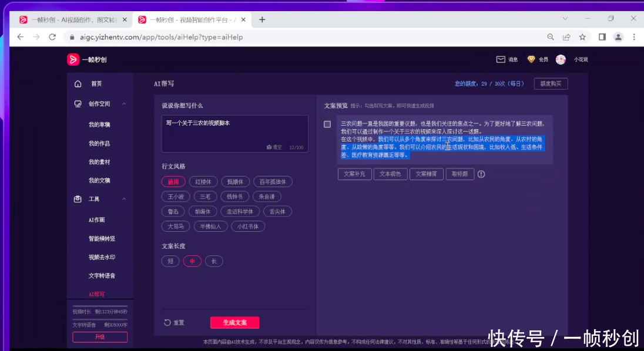The image size is (644, 351).
Task: Switch to the first browser tab AI视频创作
Action: pos(74,20)
